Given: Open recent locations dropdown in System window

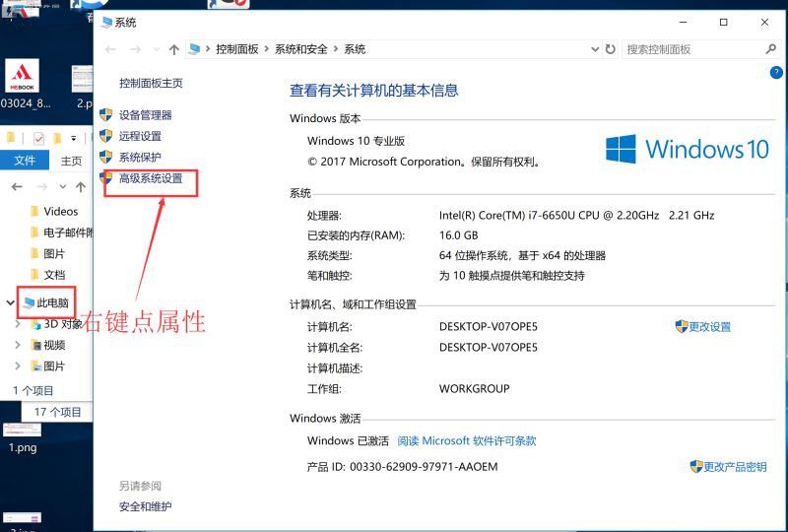Looking at the screenshot, I should coord(157,49).
